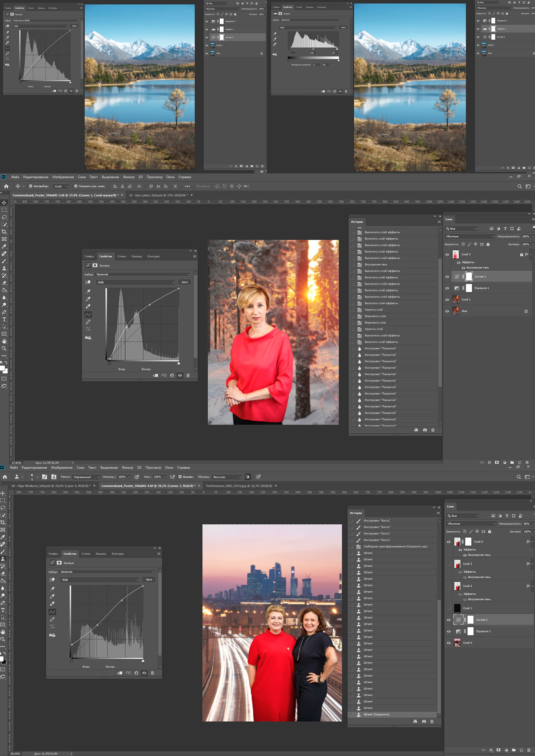Select the Clone Stamp tool in the city skyline toolbar
The width and height of the screenshot is (535, 756).
(x=3, y=559)
